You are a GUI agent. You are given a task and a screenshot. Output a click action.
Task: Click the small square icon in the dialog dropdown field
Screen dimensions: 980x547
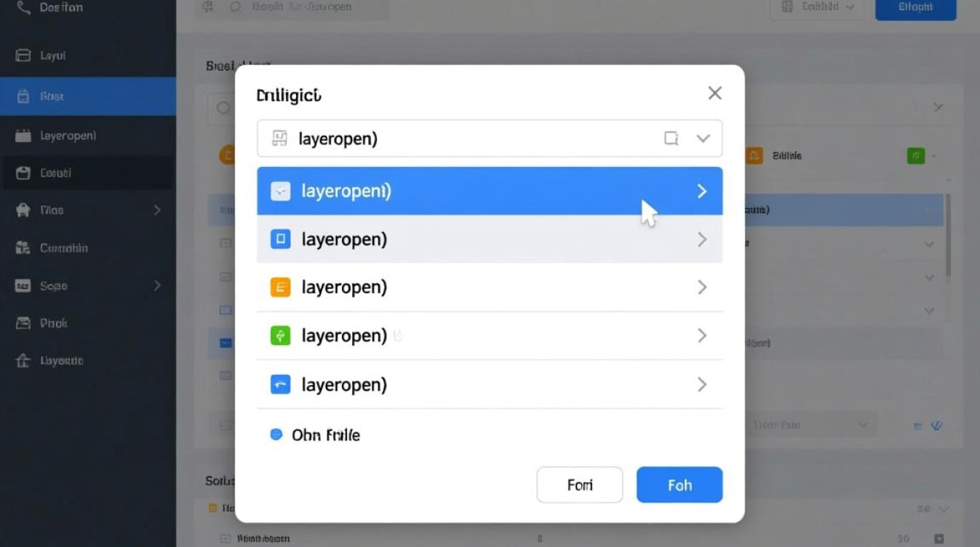(x=671, y=139)
